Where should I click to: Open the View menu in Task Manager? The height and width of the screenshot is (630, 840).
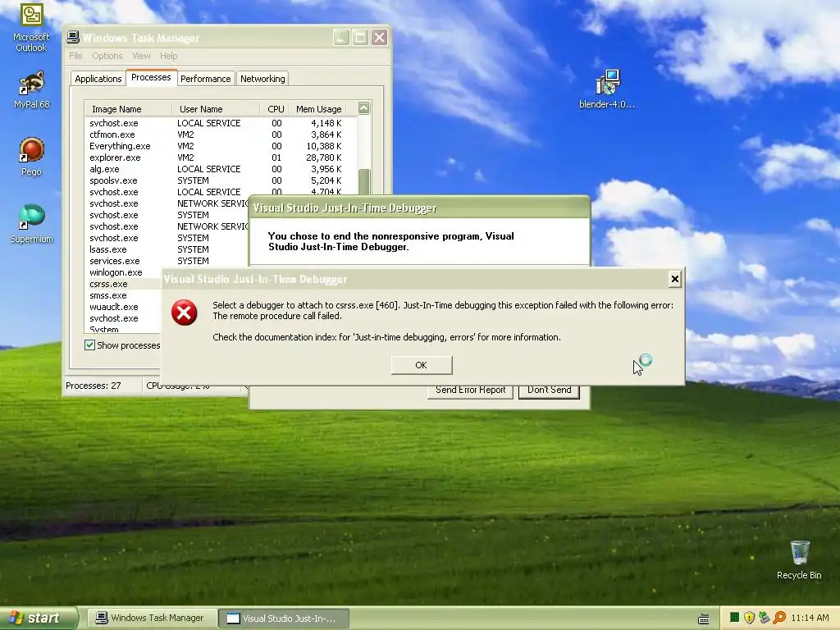(141, 56)
